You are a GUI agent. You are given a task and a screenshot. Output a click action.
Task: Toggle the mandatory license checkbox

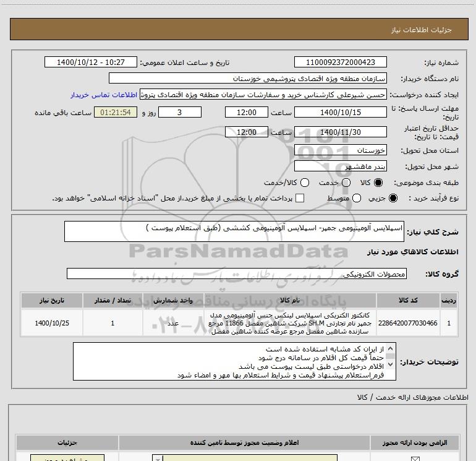pyautogui.click(x=415, y=459)
